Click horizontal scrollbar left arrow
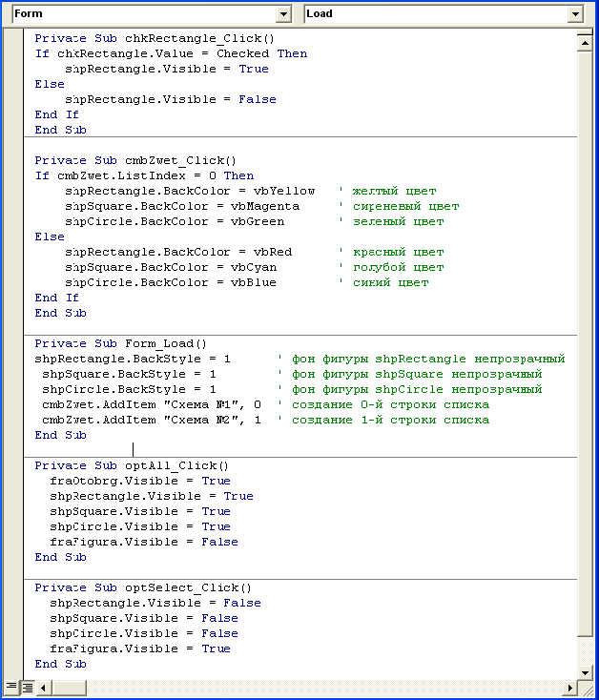 click(x=43, y=688)
